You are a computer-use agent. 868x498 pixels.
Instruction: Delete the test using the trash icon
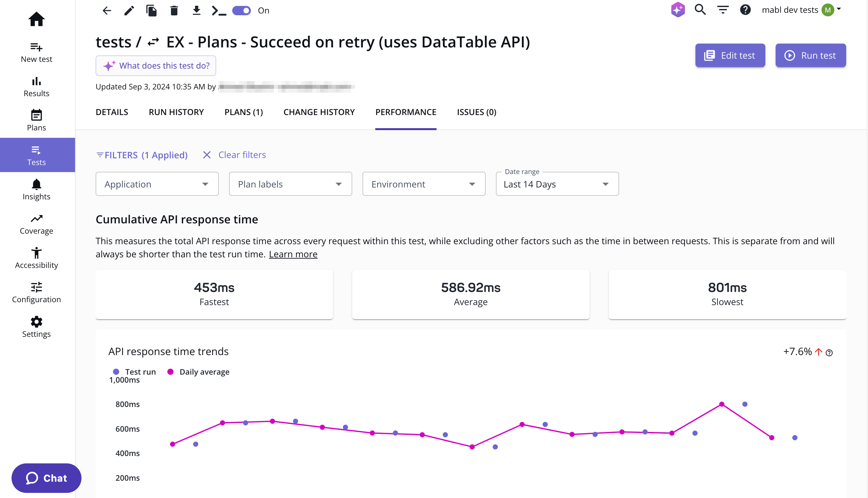pos(174,11)
